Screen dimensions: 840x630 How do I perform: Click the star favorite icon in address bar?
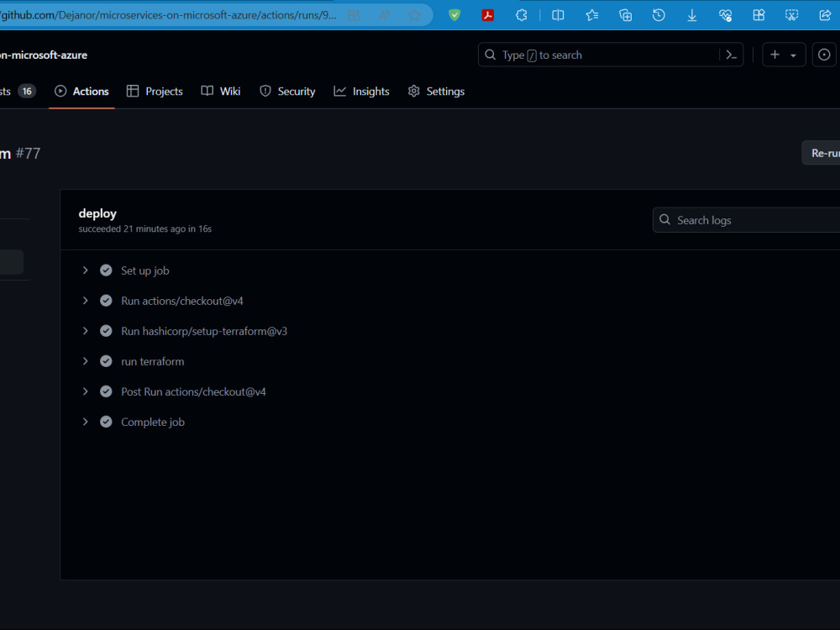(414, 15)
